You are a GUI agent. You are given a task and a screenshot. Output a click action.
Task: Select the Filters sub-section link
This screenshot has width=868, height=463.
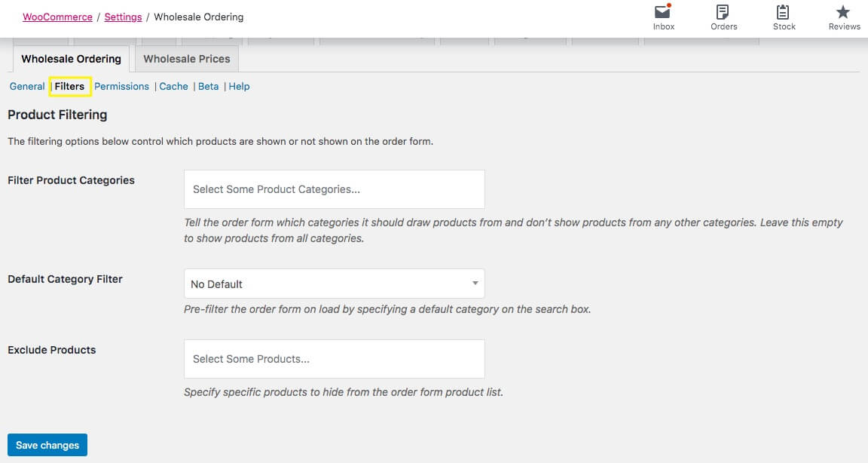pyautogui.click(x=69, y=87)
